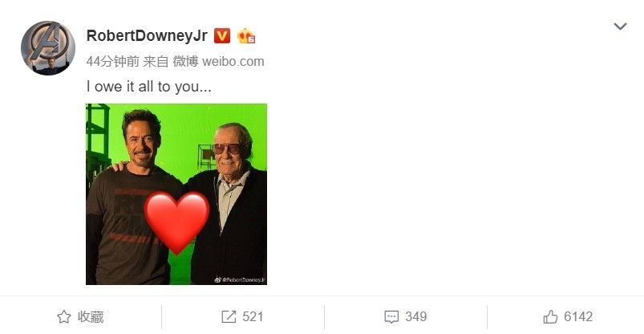Viewport: 644px width, 334px height.
Task: Click the 微博 weibo.com source link
Action: point(218,62)
